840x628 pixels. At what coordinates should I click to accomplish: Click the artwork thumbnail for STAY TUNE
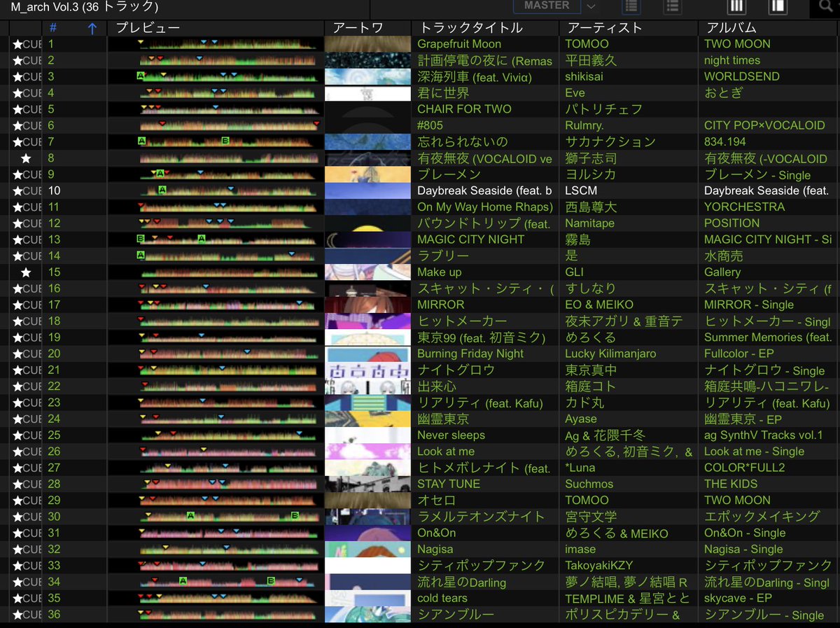coord(367,484)
